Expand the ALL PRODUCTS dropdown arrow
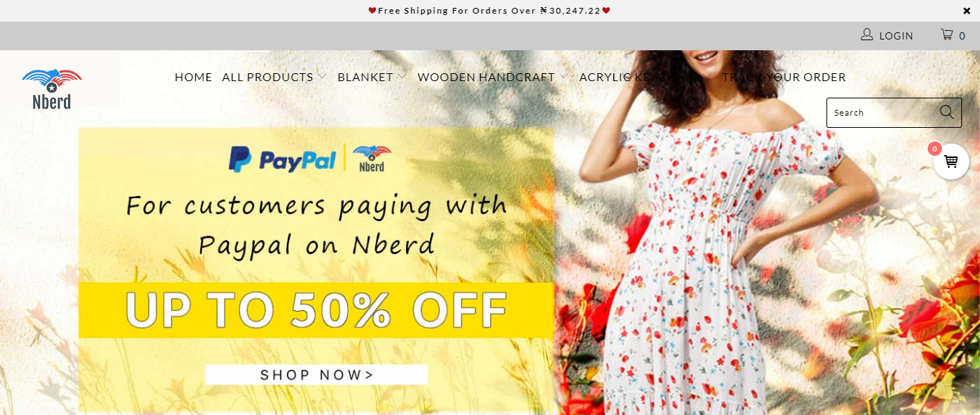The width and height of the screenshot is (980, 415). tap(322, 77)
